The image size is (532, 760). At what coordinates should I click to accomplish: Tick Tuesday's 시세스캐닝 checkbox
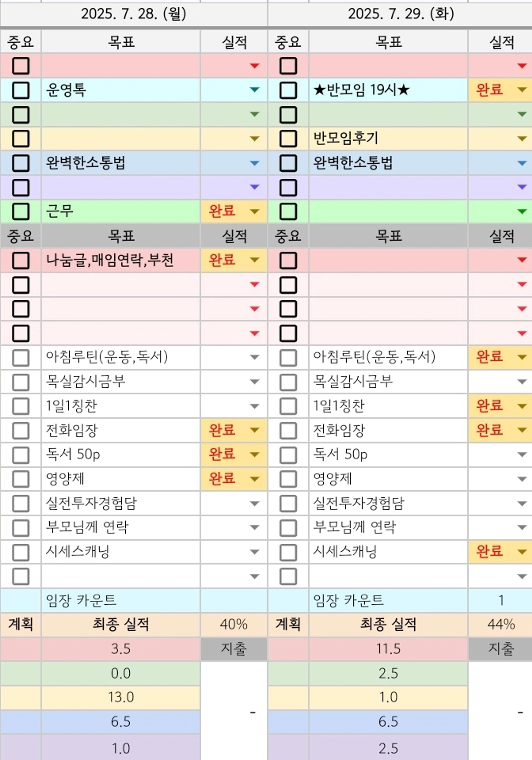pos(288,552)
